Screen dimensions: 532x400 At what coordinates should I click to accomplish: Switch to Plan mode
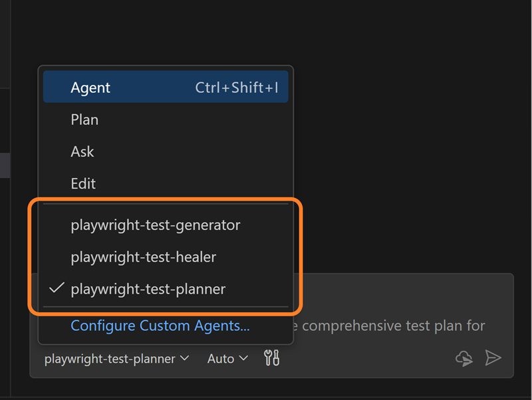pos(84,120)
